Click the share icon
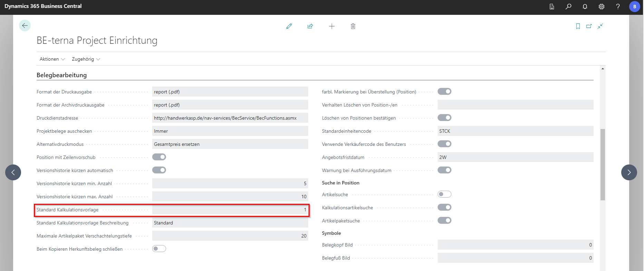Viewport: 644px width, 271px height. (x=310, y=26)
